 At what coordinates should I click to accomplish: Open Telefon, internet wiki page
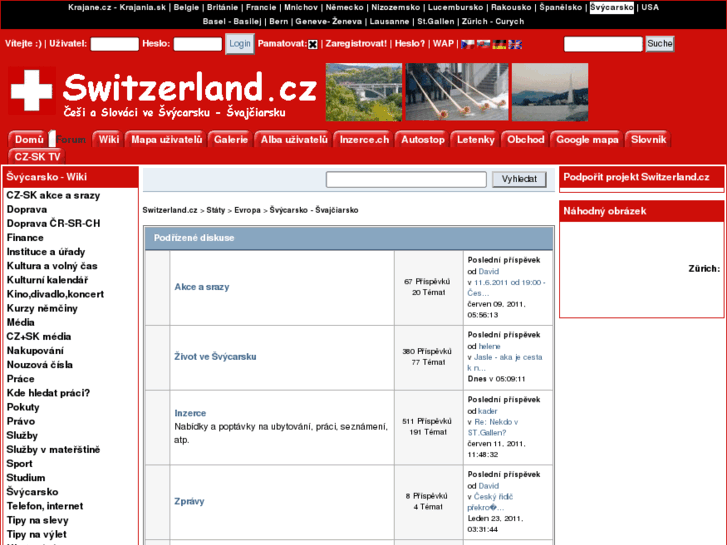(45, 506)
